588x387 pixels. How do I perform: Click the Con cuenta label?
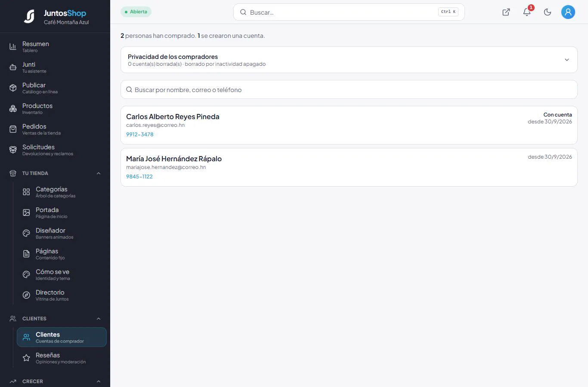(x=557, y=115)
